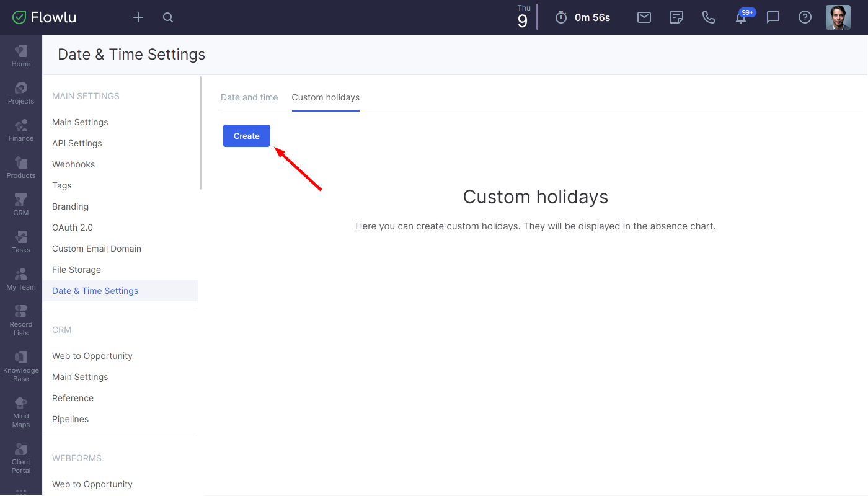Open Web to Opportunity under WEBFORMS
Viewport: 868px width, 496px height.
pos(92,484)
